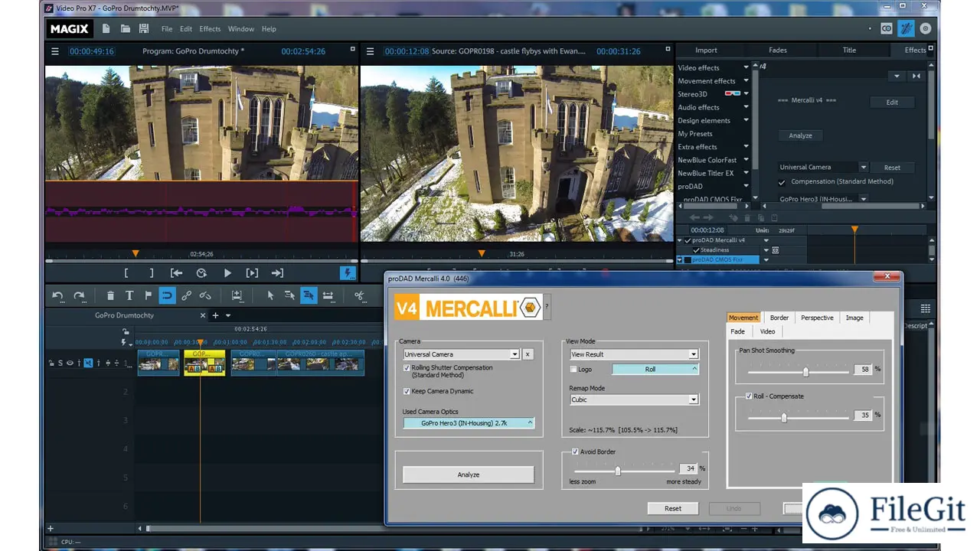Viewport: 980px width, 551px height.
Task: Click the lightning performance icon in program monitor
Action: [348, 273]
